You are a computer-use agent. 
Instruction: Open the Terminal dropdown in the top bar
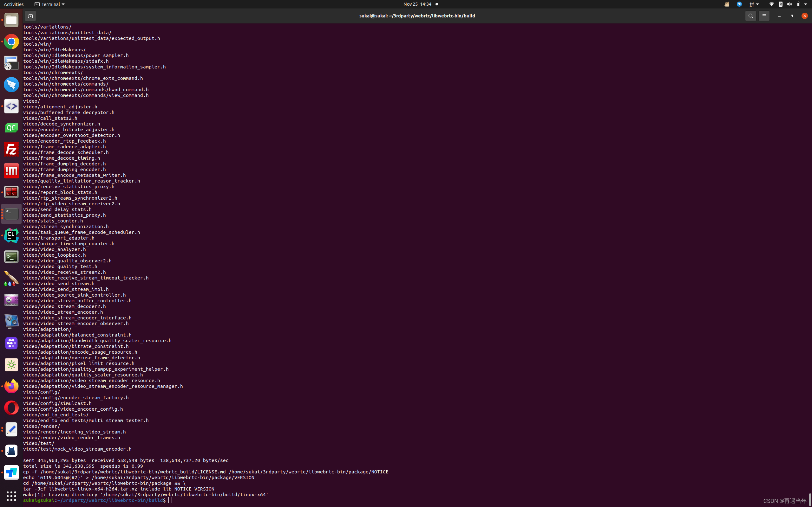49,4
